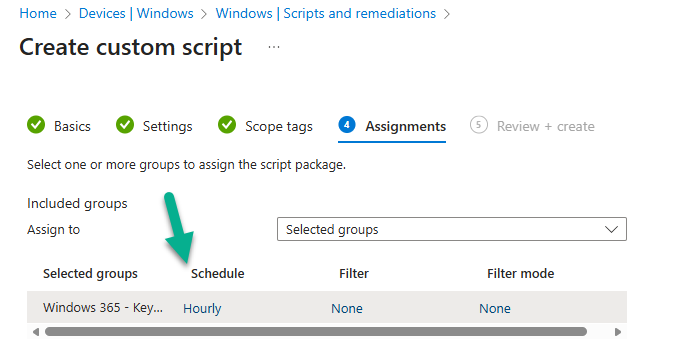Screen dimensions: 688x364
Task: Edit the None filter link
Action: pos(347,308)
